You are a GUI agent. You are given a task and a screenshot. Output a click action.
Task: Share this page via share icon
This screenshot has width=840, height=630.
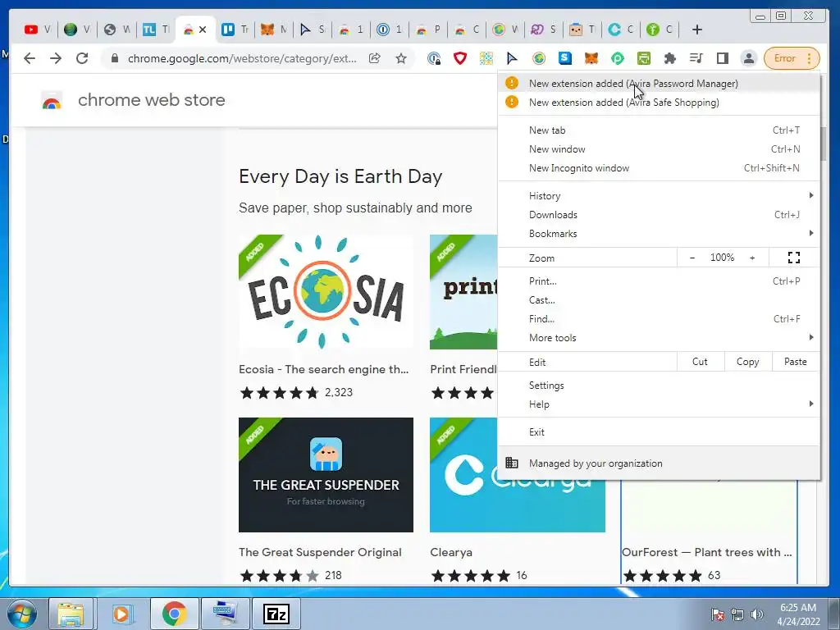(374, 58)
